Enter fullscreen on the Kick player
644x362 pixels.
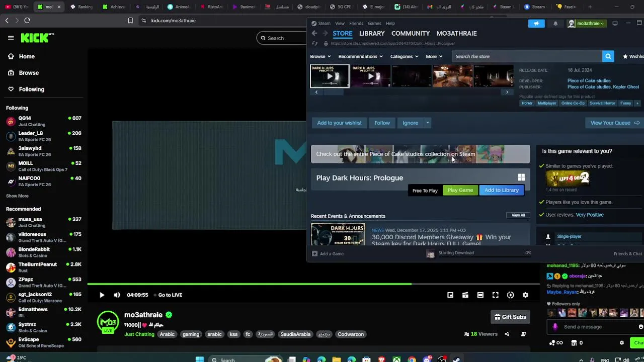[x=496, y=295]
